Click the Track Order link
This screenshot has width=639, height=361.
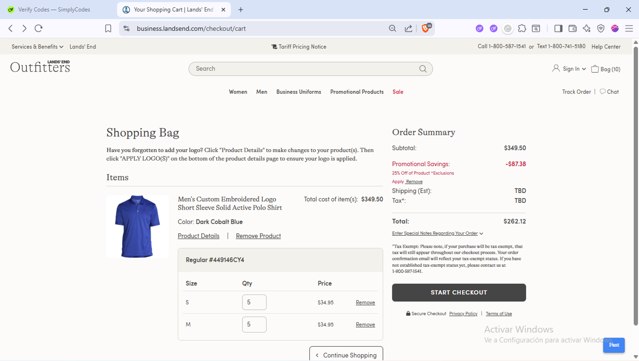(576, 92)
